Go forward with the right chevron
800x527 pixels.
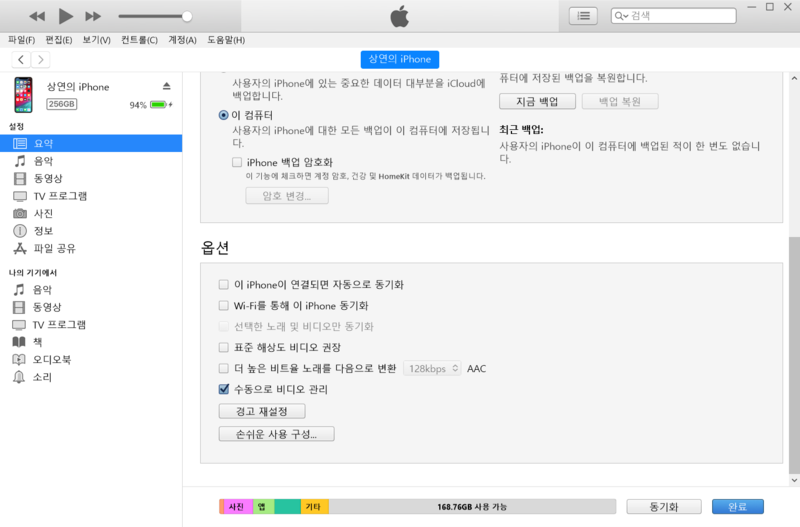click(x=41, y=60)
